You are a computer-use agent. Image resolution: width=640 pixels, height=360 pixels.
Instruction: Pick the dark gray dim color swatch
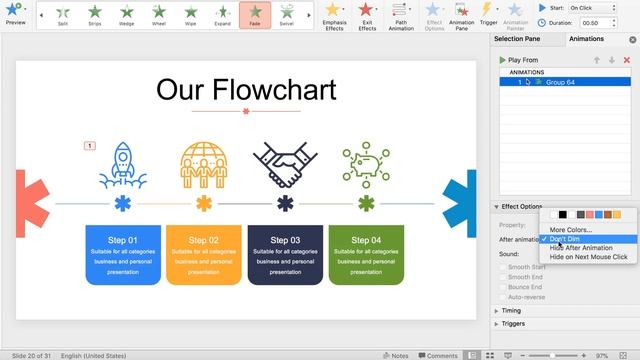[580, 214]
